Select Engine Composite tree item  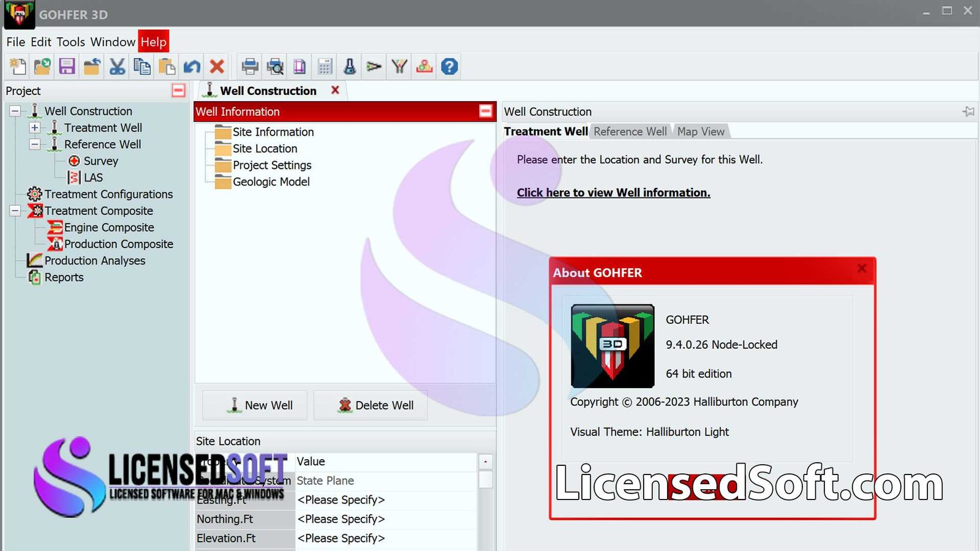click(109, 227)
